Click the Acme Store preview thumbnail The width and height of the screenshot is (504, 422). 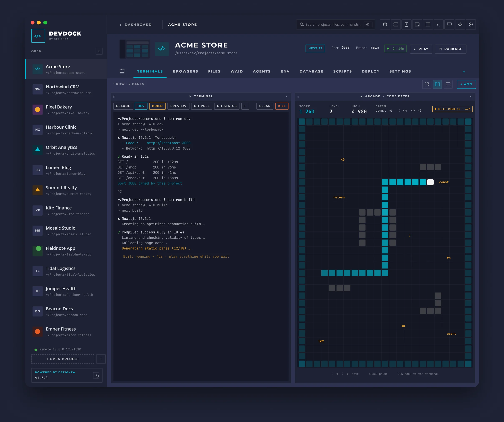[135, 49]
